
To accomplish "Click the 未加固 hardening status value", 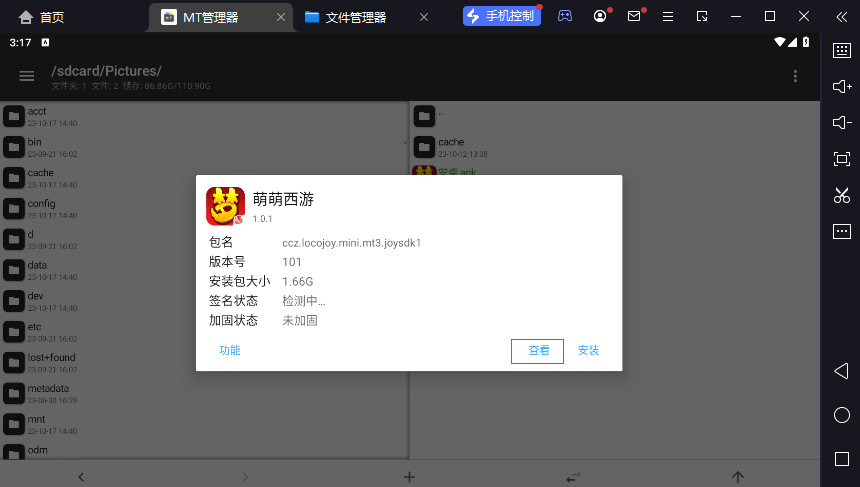I will click(x=300, y=320).
